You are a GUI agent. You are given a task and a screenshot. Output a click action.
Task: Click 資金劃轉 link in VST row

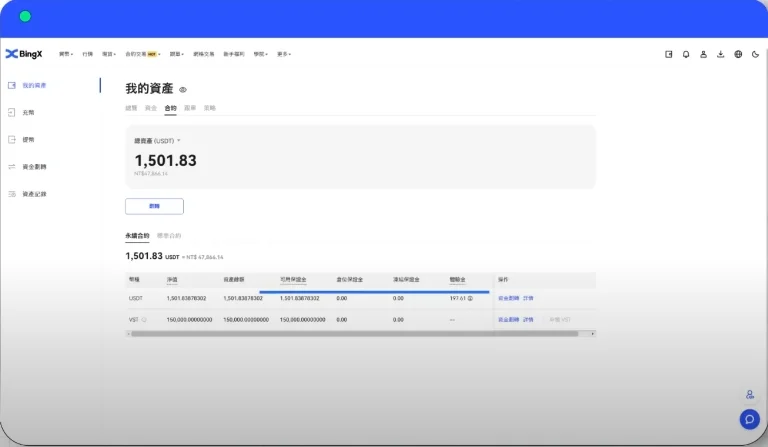coord(508,320)
